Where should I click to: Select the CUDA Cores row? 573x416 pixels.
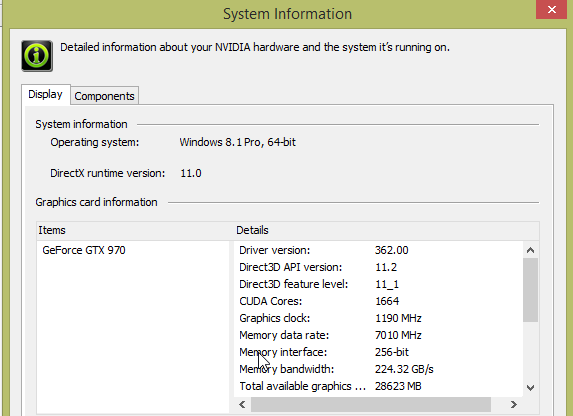pos(378,301)
